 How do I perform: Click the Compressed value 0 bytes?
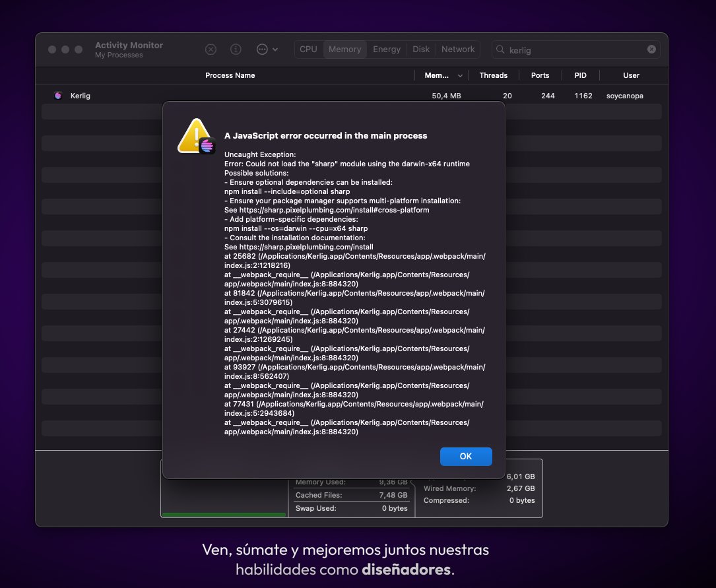pyautogui.click(x=522, y=500)
